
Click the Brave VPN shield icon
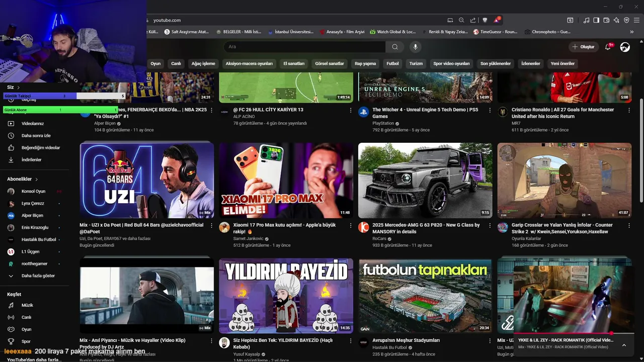point(626,20)
